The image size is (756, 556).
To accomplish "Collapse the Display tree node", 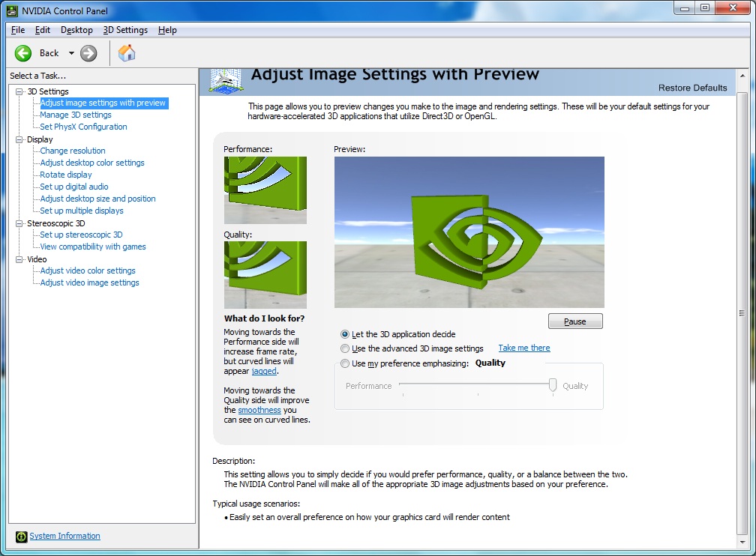I will point(19,139).
